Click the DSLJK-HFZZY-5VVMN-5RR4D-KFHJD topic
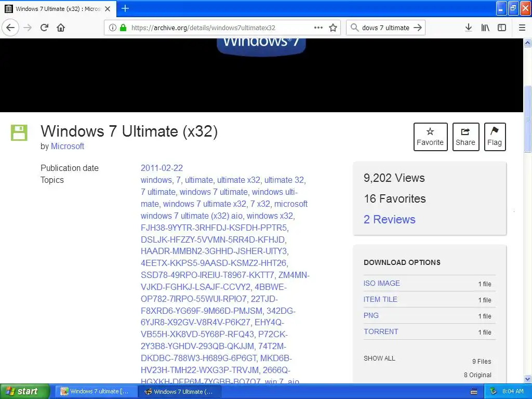 click(x=212, y=240)
